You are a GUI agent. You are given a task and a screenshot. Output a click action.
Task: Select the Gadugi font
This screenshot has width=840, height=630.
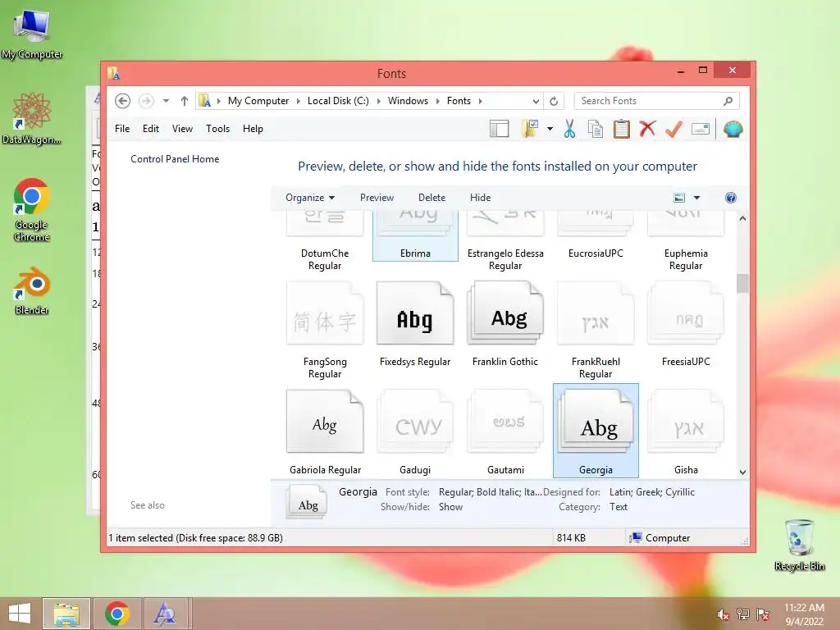(x=415, y=431)
